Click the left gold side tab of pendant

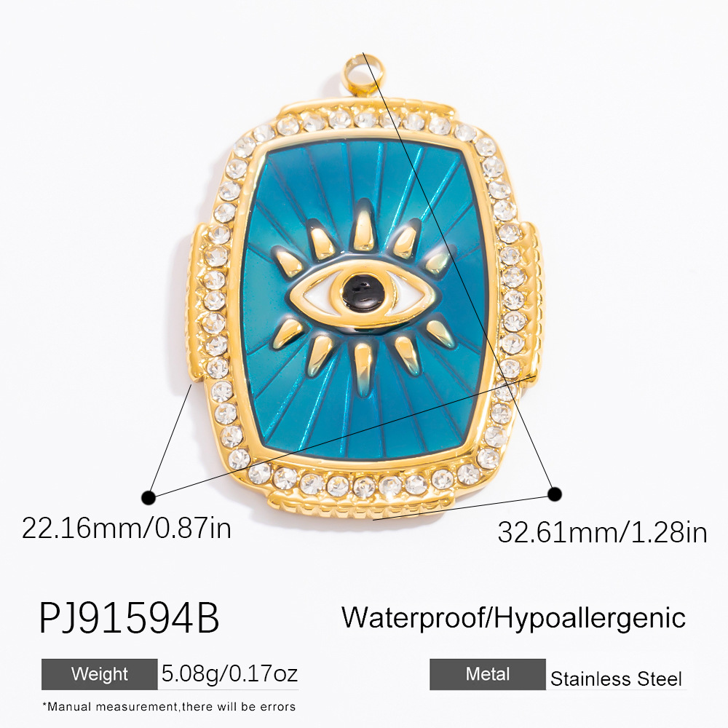[x=195, y=302]
